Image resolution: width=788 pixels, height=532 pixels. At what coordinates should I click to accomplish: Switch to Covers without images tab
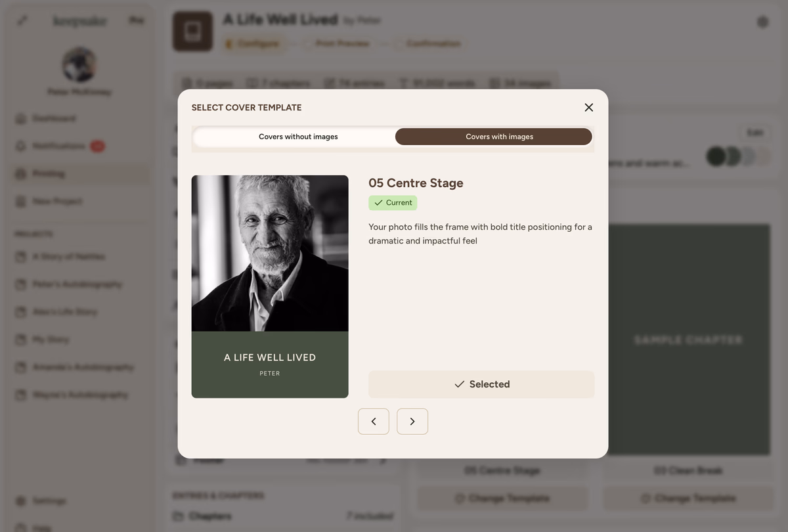[298, 137]
